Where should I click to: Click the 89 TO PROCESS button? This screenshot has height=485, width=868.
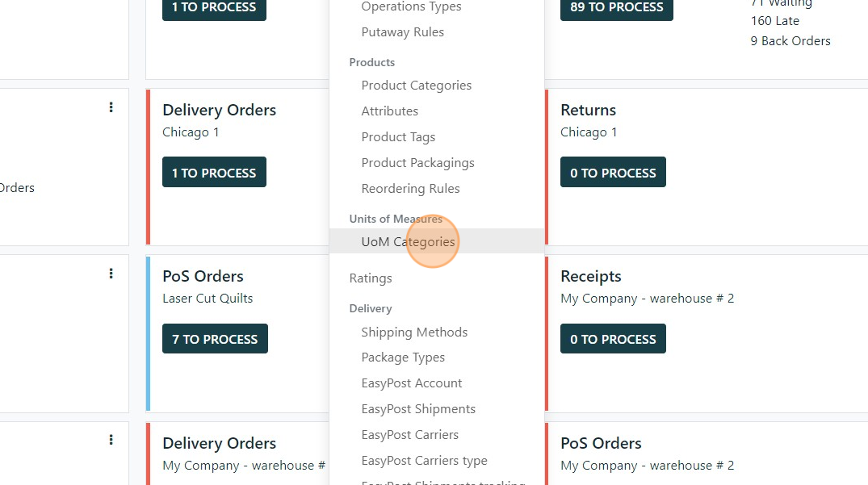(616, 7)
